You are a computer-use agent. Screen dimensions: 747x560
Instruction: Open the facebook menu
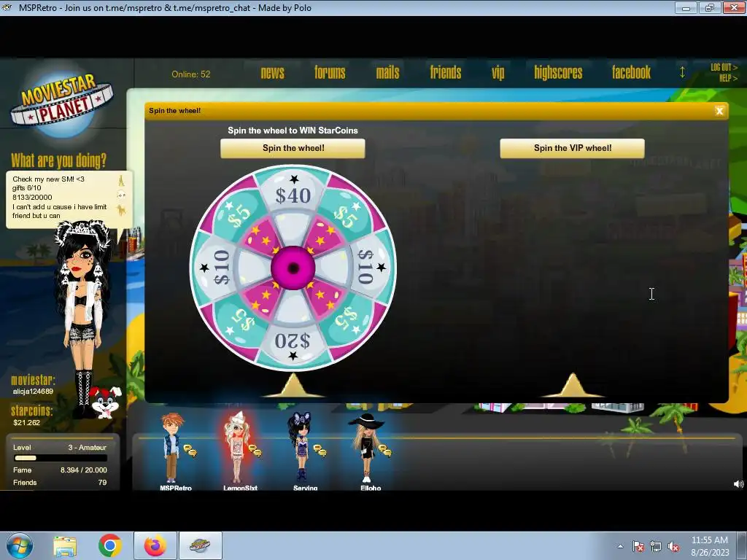[x=631, y=72]
